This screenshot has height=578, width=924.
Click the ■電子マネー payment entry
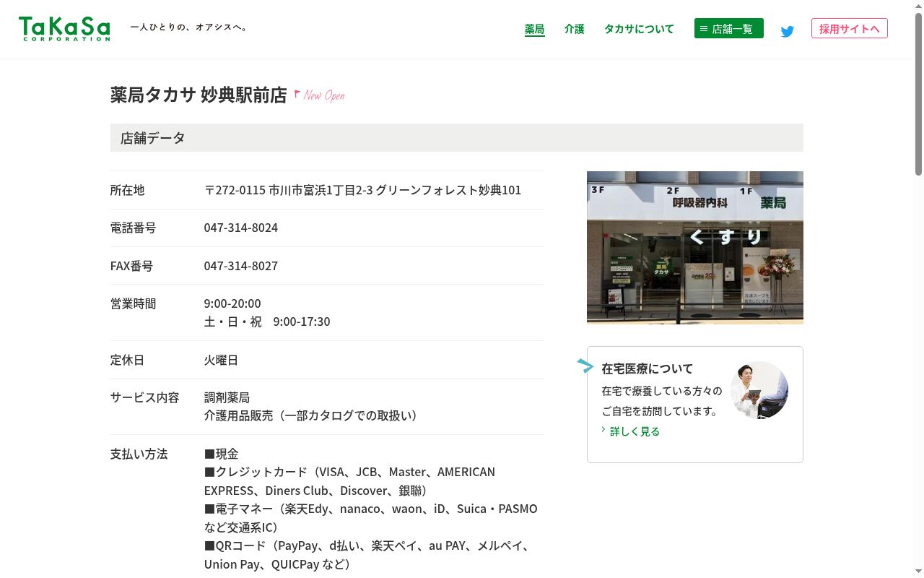point(371,518)
